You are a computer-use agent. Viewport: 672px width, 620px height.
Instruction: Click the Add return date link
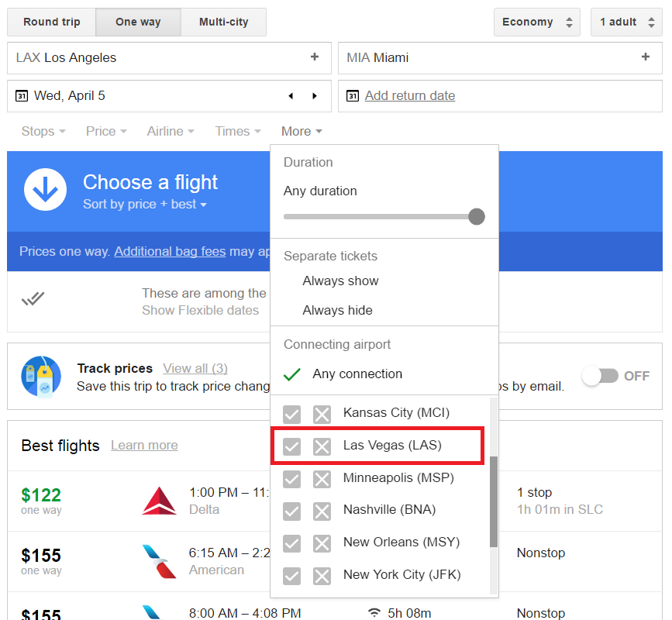pyautogui.click(x=410, y=95)
